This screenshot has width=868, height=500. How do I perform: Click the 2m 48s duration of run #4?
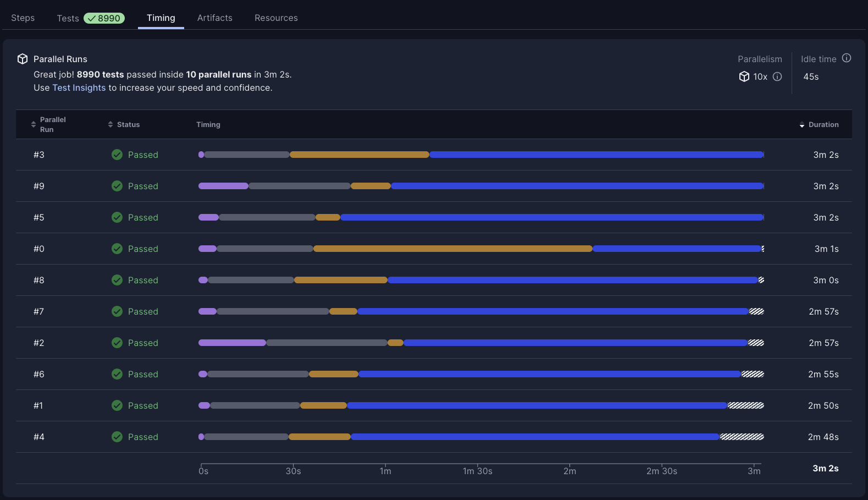click(x=823, y=437)
